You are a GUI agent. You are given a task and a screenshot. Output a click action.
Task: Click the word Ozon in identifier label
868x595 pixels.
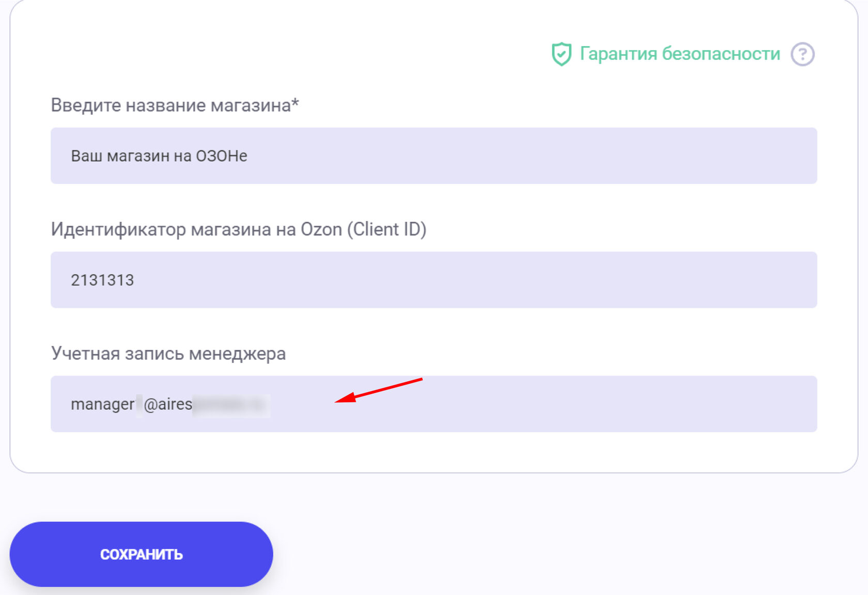tap(321, 230)
